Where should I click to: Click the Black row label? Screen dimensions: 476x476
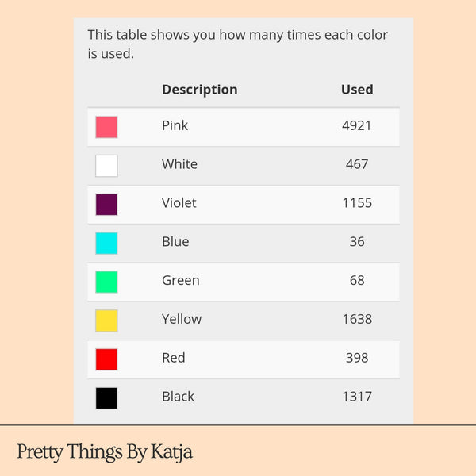tap(178, 397)
